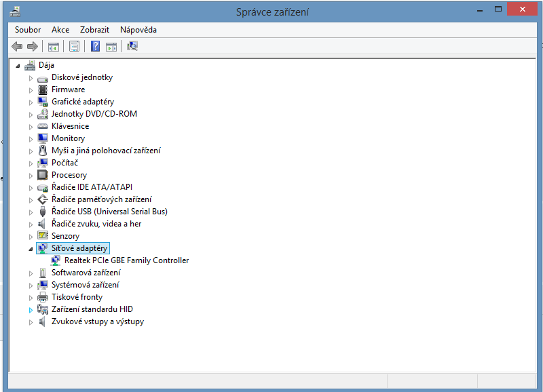This screenshot has height=392, width=543.
Task: Open Properties via the toolbar icon
Action: tap(74, 46)
